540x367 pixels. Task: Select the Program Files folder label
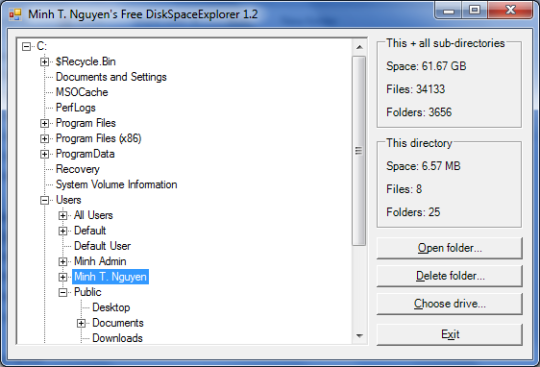[x=86, y=123]
